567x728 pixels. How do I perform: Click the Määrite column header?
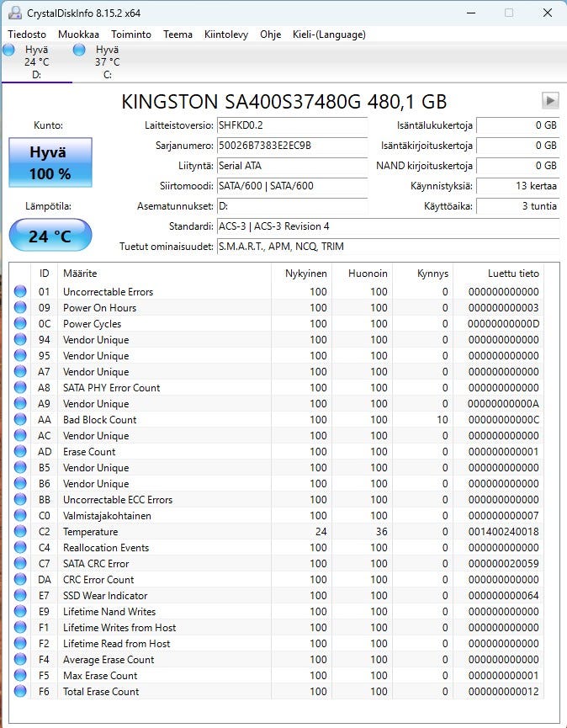click(x=164, y=274)
